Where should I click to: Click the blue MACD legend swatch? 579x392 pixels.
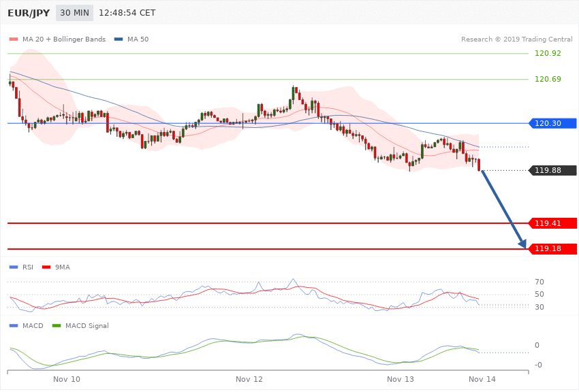pos(14,325)
